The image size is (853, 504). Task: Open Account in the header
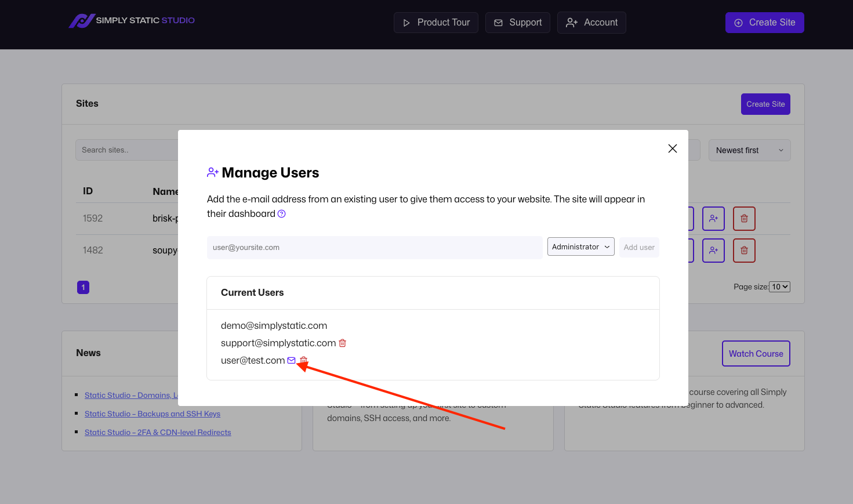pyautogui.click(x=591, y=23)
